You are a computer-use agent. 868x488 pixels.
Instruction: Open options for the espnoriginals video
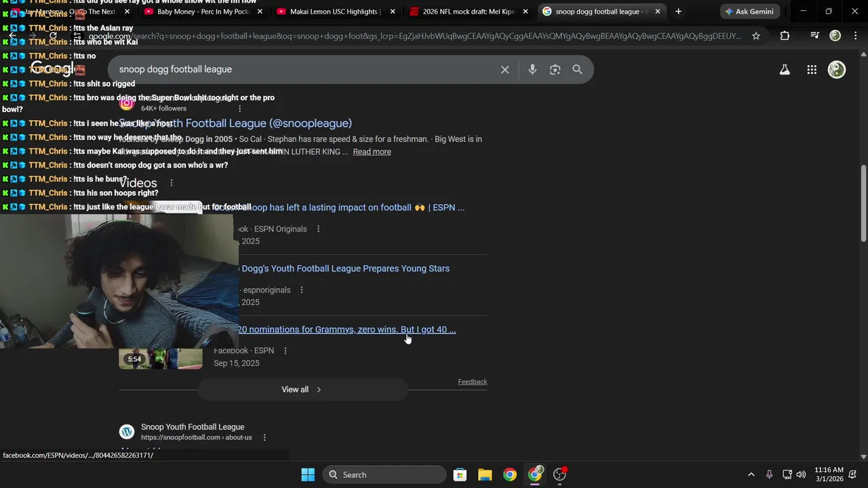[x=302, y=290]
